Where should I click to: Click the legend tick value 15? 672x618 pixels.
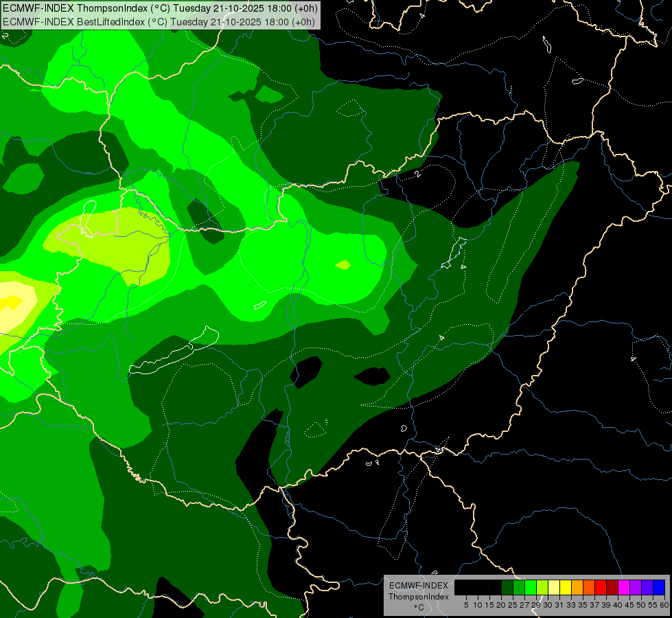pyautogui.click(x=489, y=605)
